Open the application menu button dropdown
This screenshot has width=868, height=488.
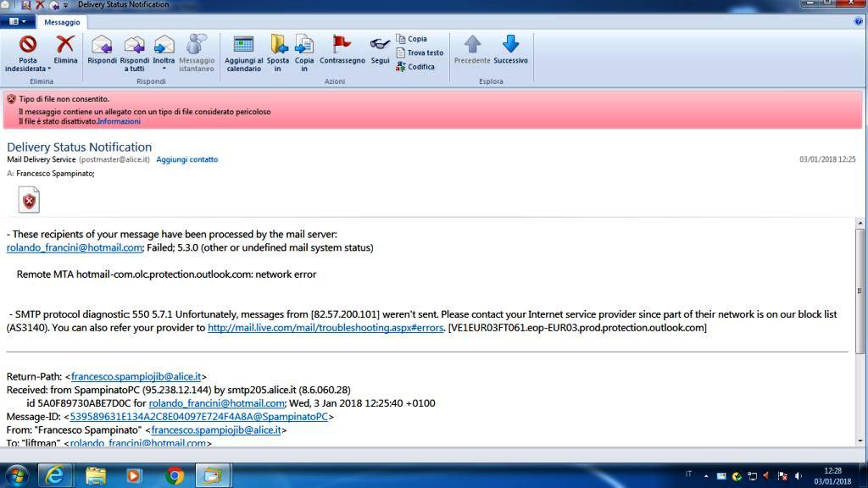tap(18, 22)
